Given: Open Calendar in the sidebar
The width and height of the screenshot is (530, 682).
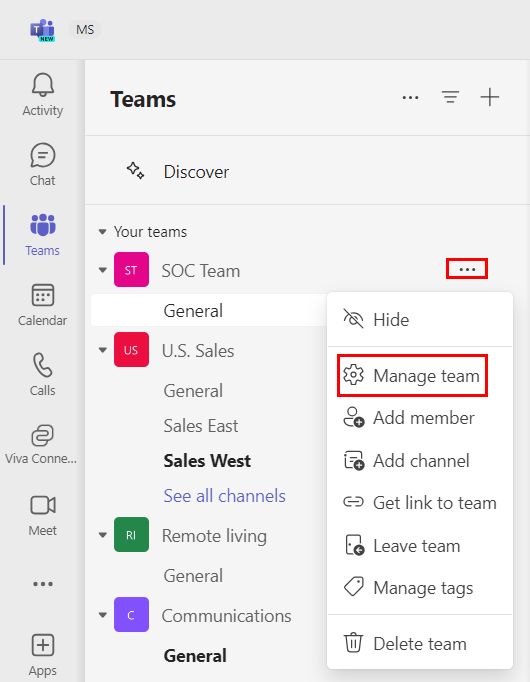Looking at the screenshot, I should point(43,305).
